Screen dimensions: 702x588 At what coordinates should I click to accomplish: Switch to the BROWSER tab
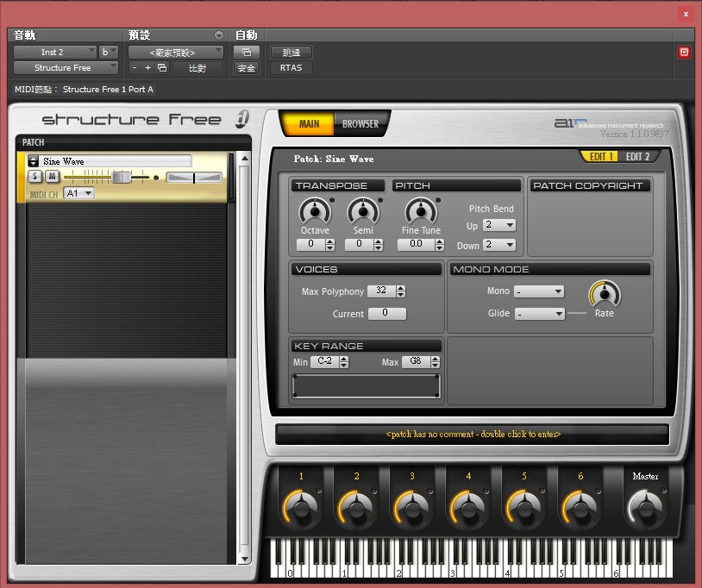360,123
